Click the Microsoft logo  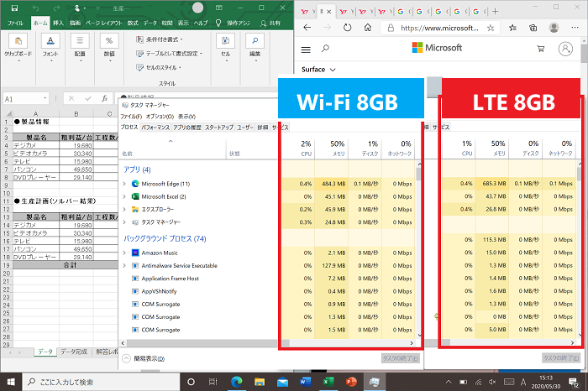pos(437,48)
